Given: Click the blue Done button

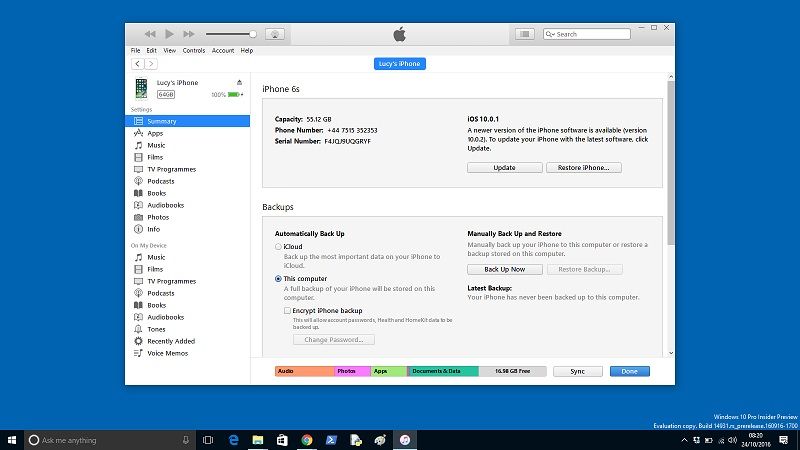Looking at the screenshot, I should coord(630,371).
